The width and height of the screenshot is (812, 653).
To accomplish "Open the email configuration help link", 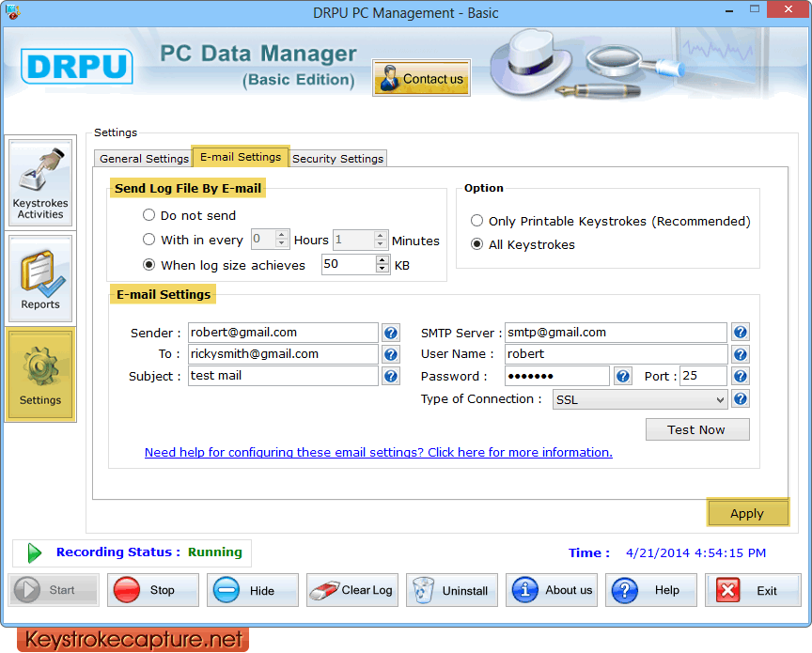I will (378, 453).
